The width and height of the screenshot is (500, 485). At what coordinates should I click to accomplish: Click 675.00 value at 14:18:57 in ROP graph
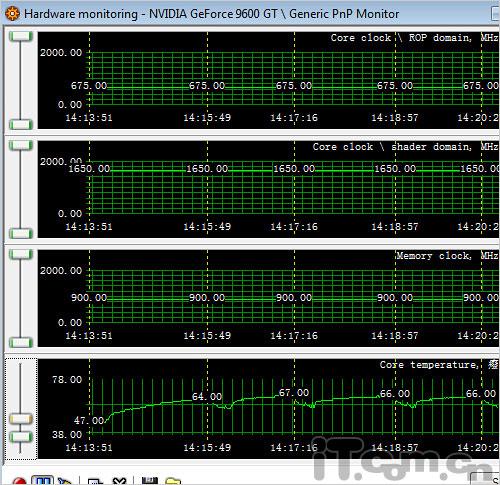tap(395, 86)
